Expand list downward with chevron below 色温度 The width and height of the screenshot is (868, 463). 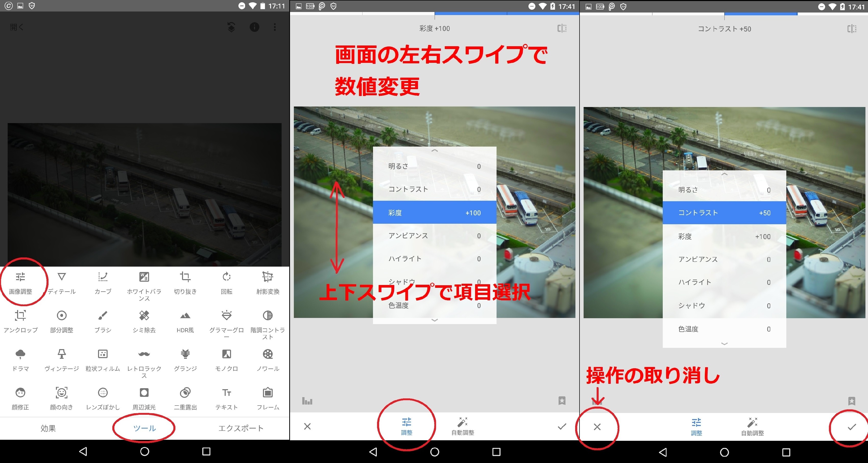[x=434, y=320]
